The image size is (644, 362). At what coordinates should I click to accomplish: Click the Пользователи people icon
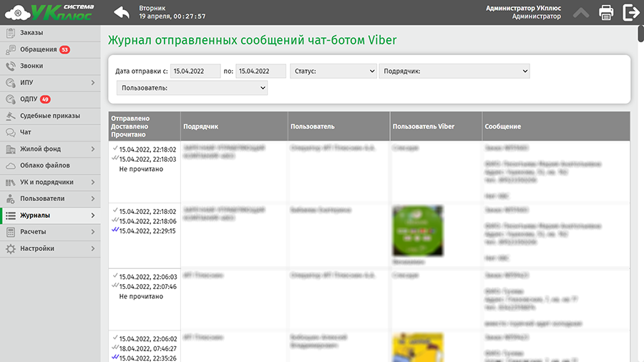click(x=11, y=199)
